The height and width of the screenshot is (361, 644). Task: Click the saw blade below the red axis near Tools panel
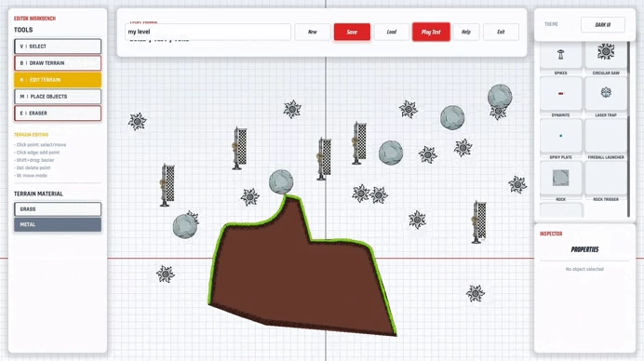(x=165, y=274)
